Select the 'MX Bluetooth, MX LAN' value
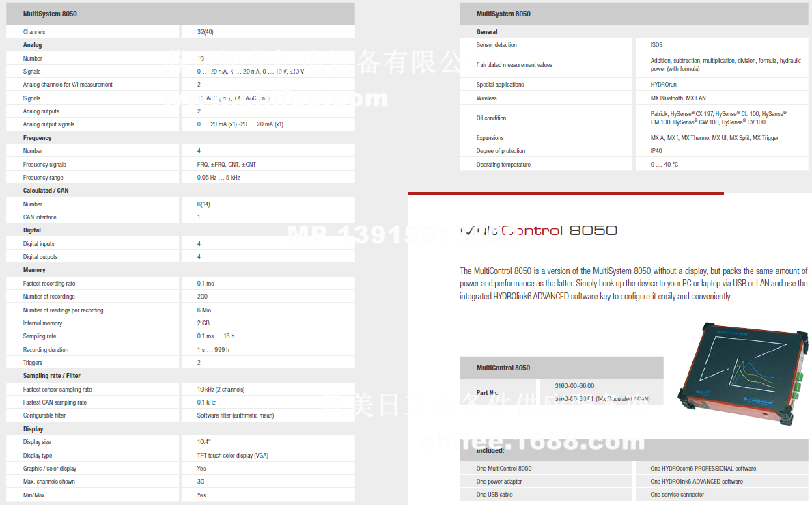812x505 pixels. click(678, 98)
